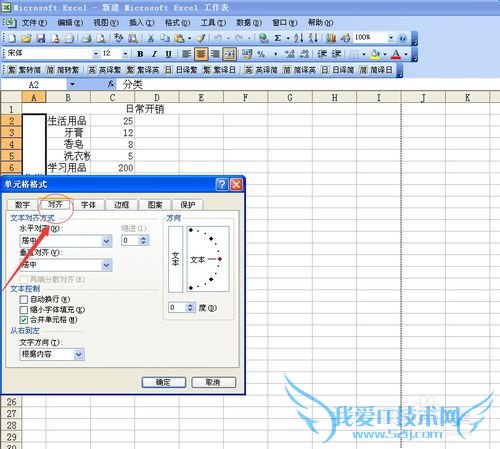The height and width of the screenshot is (449, 500).
Task: Open the Paste options dropdown arrow
Action: click(189, 38)
